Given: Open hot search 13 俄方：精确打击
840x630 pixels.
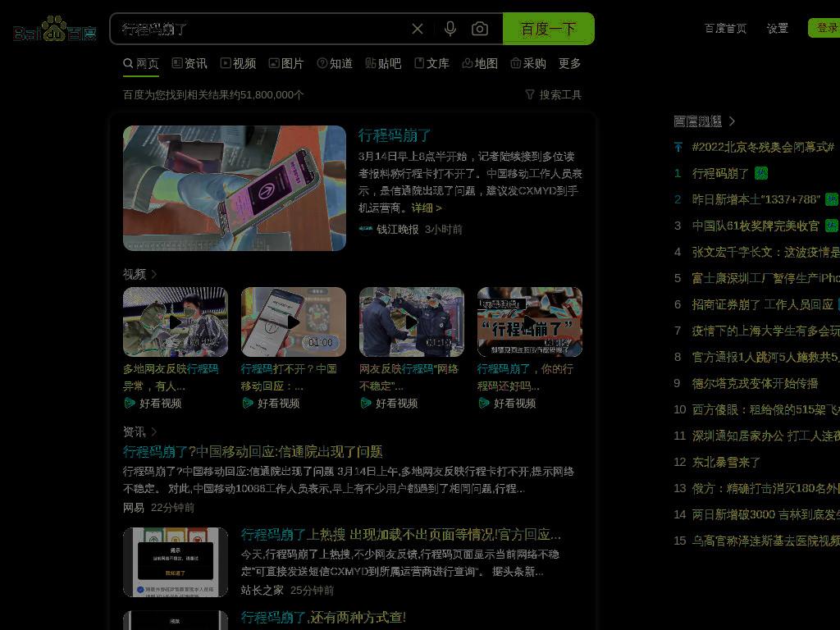Looking at the screenshot, I should click(765, 488).
